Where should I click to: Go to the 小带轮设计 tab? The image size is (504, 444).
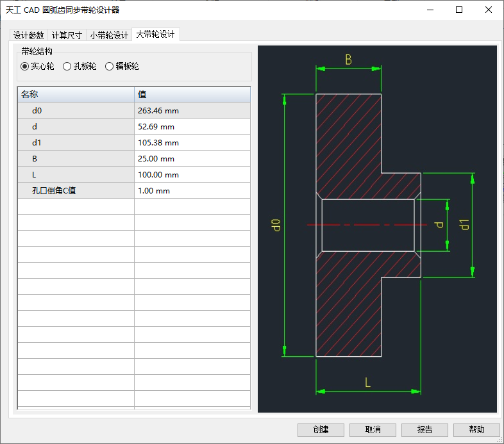point(109,36)
